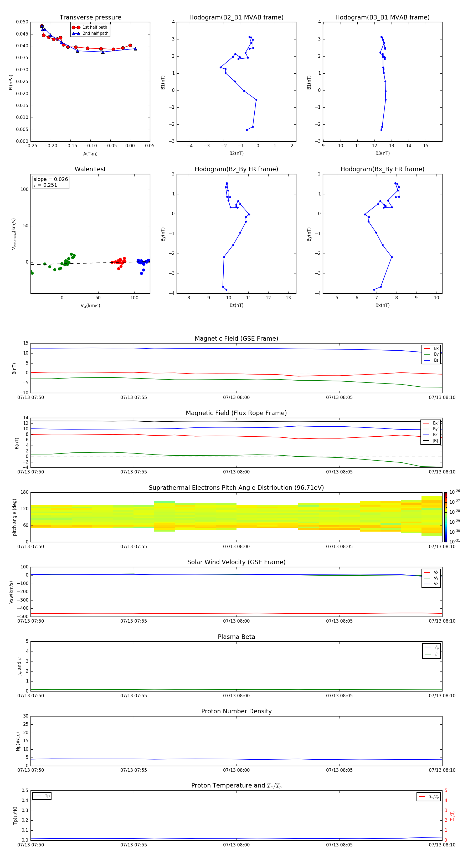Click the 'Bx(nT)' x-axis label
Image resolution: width=473 pixels, height=868 pixels.
point(382,305)
